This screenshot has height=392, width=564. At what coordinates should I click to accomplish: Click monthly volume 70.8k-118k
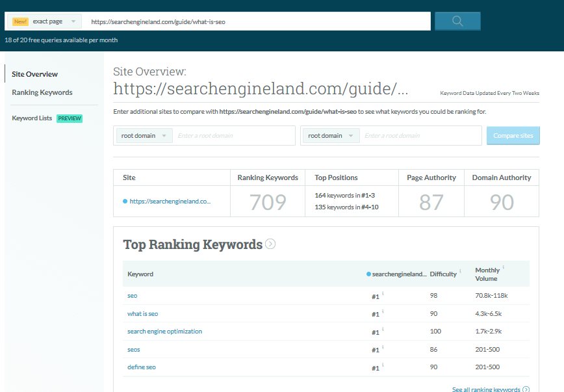[491, 296]
